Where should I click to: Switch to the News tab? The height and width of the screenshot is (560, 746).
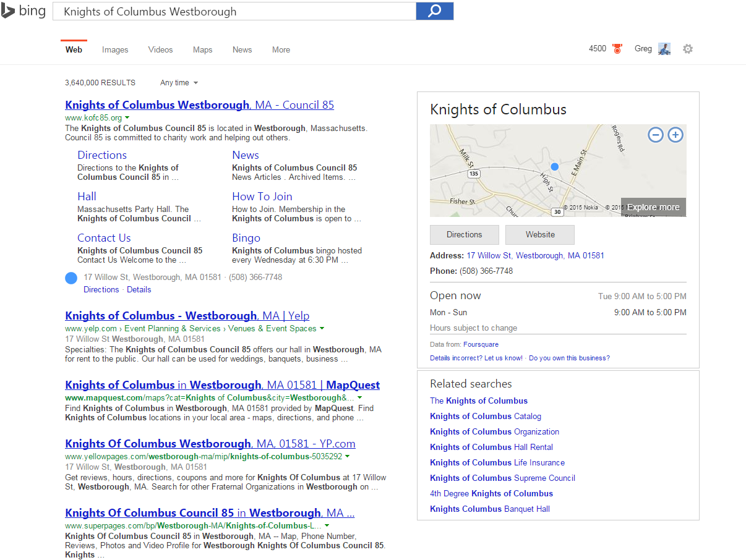point(242,49)
